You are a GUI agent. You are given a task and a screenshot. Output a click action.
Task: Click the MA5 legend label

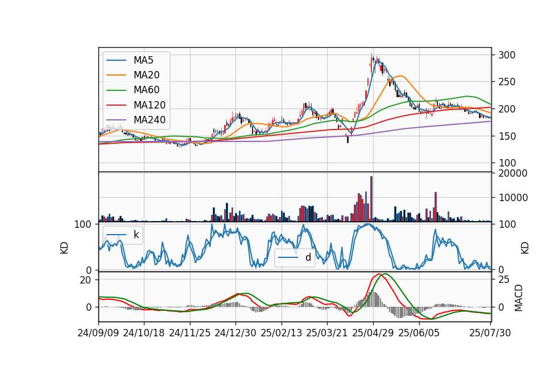(143, 60)
